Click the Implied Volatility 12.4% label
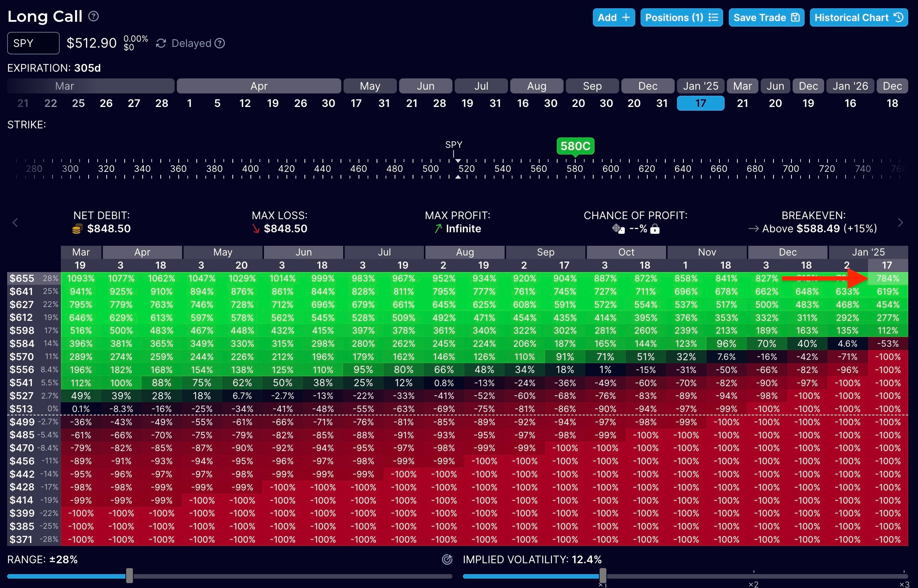Screen dimensions: 918x588 pyautogui.click(x=532, y=559)
